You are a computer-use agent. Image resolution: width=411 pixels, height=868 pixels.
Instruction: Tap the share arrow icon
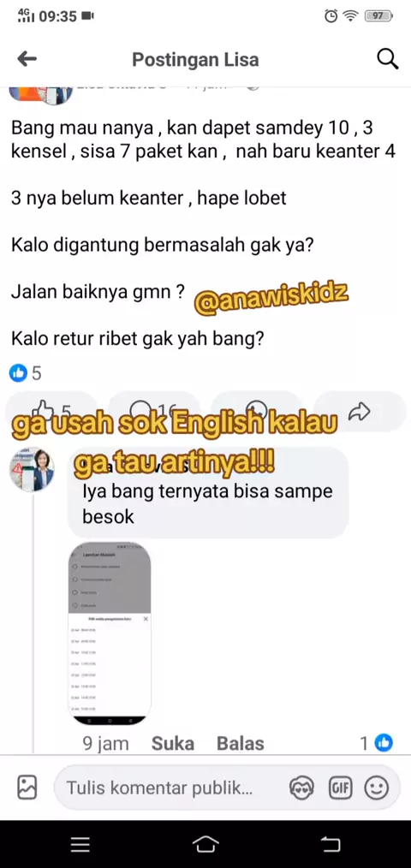coord(360,411)
